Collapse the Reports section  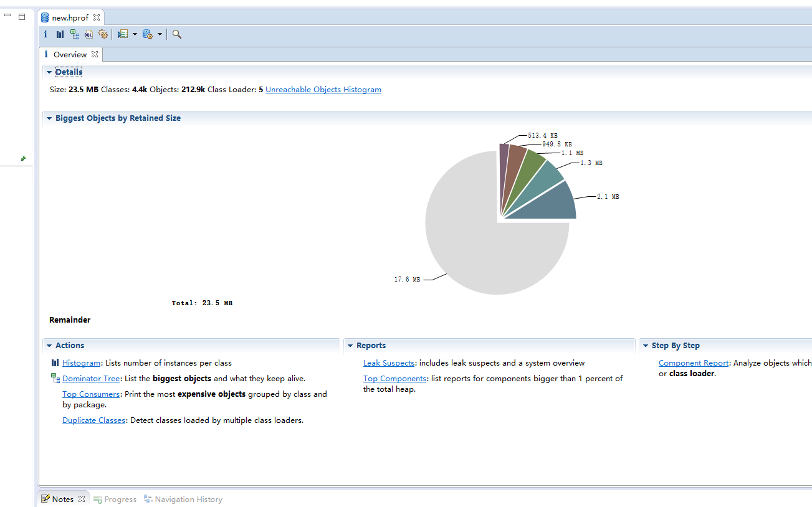tap(350, 346)
